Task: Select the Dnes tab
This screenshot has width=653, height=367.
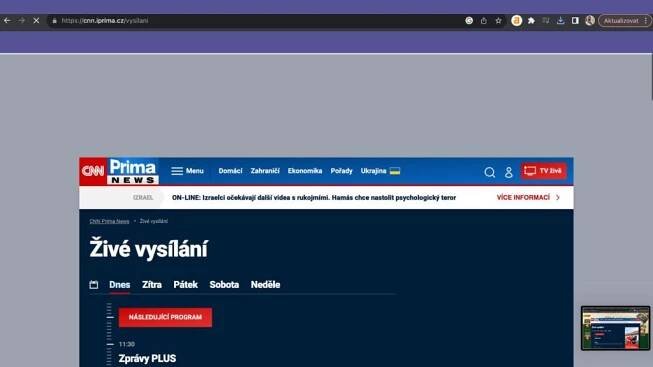Action: pos(120,285)
